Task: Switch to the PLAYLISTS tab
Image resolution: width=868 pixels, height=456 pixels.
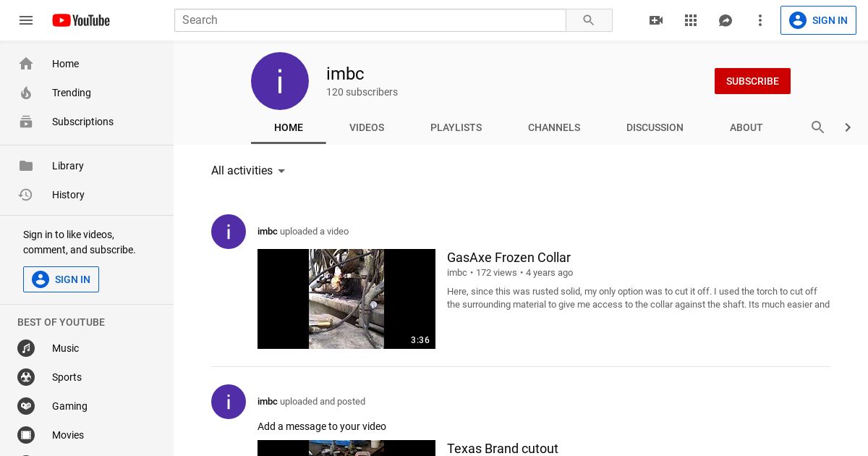Action: coord(456,127)
